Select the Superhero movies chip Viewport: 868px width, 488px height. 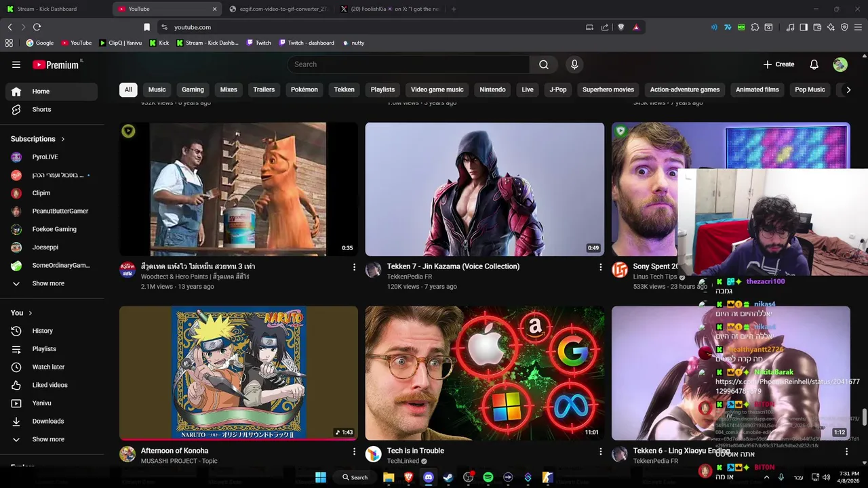pos(608,89)
